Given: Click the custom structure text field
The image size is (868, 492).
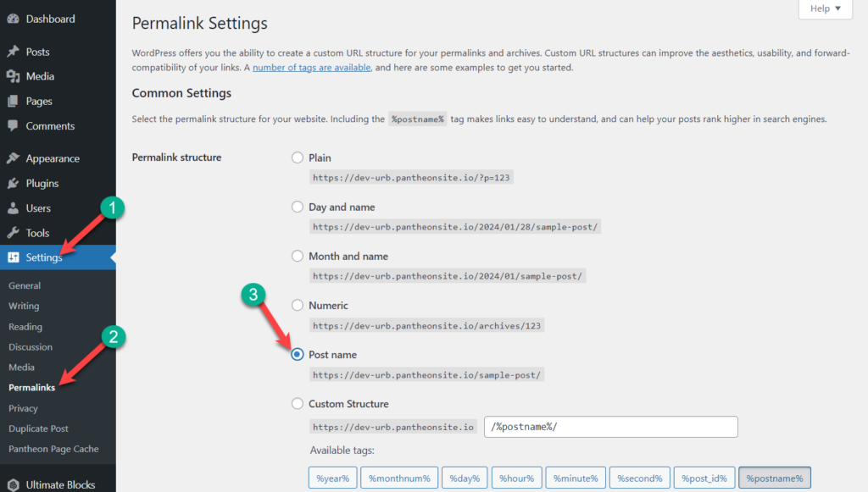Looking at the screenshot, I should tap(610, 427).
